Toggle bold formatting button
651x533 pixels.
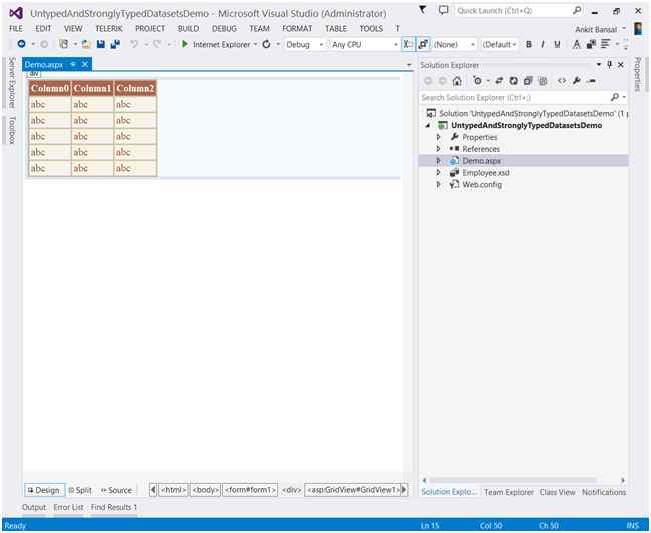pos(529,44)
